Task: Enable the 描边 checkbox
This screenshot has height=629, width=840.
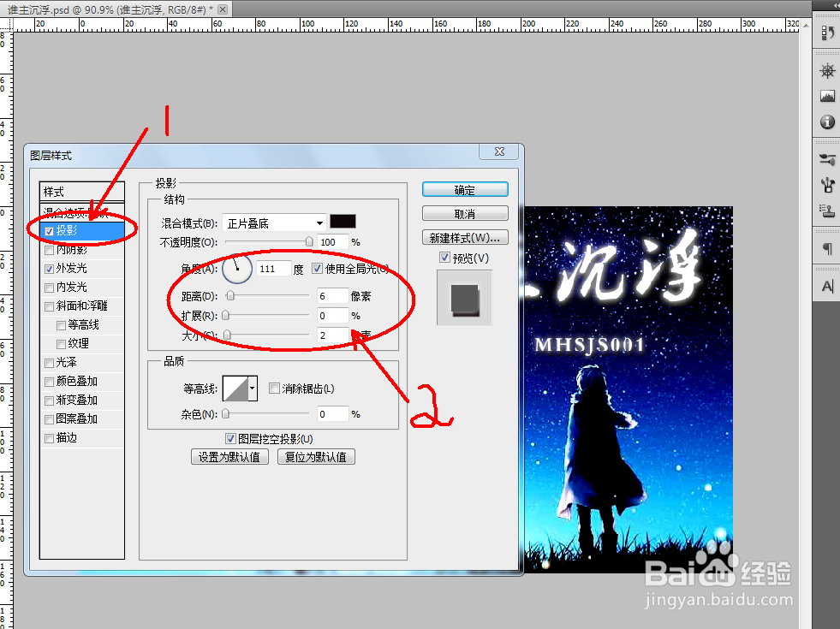Action: 50,438
